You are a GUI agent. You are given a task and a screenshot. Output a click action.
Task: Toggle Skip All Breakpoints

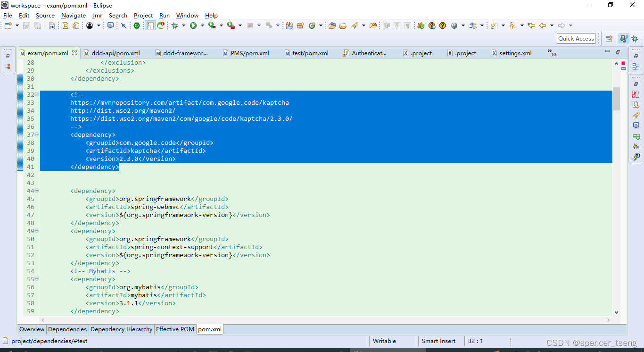(x=124, y=25)
